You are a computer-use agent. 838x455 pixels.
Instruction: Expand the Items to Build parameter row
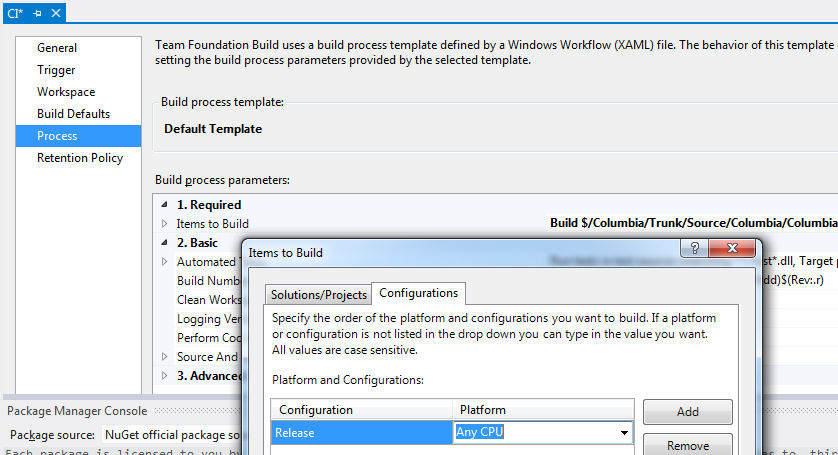pyautogui.click(x=165, y=224)
